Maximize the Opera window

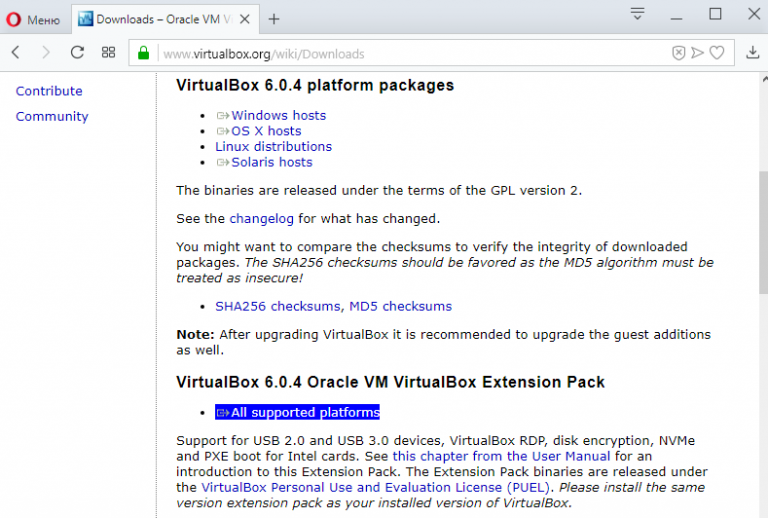(x=715, y=14)
